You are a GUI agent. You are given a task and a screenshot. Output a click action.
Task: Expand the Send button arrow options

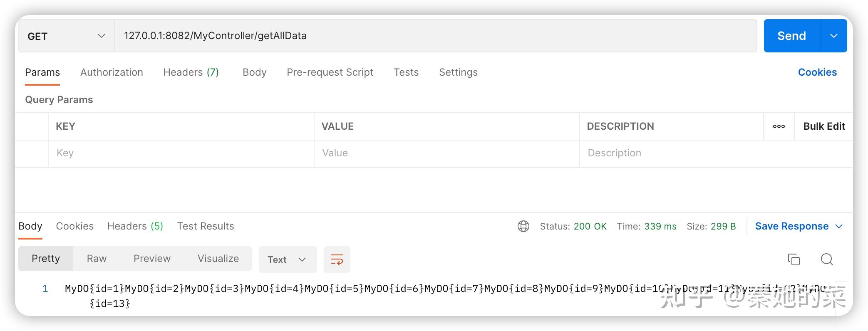[x=833, y=36]
